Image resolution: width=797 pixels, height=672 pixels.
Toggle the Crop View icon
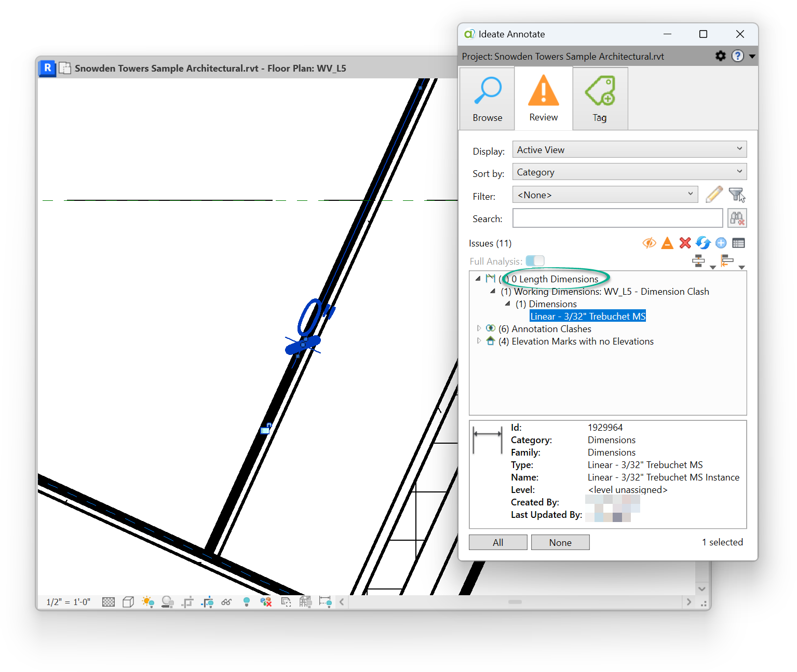click(187, 602)
